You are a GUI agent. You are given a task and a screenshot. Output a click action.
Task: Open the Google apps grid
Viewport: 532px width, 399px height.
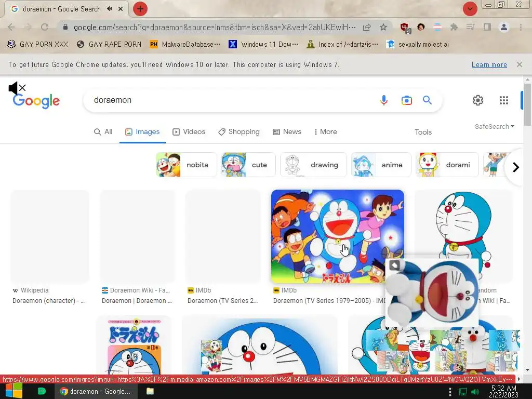click(504, 100)
